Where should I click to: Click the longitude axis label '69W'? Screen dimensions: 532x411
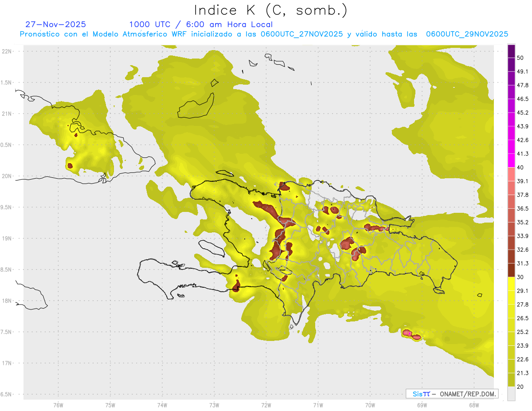click(422, 405)
